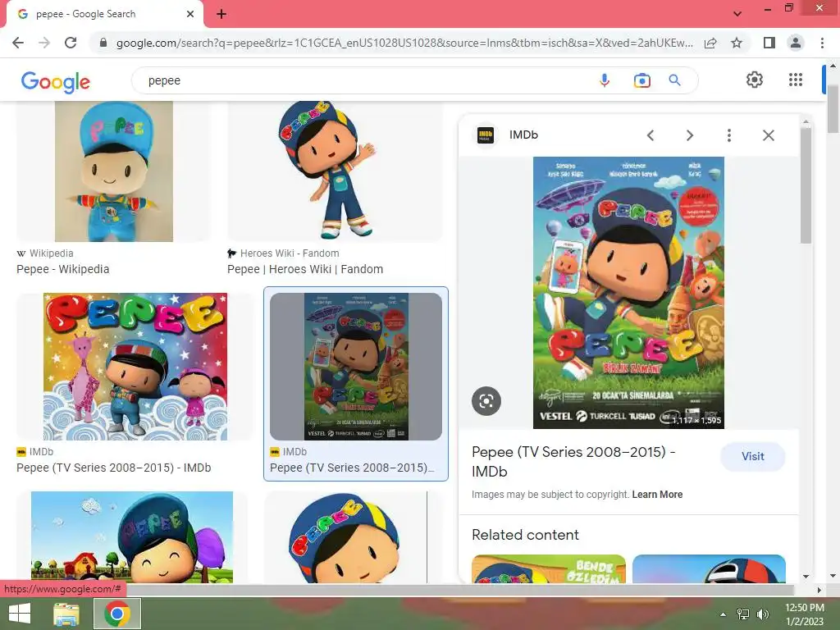This screenshot has height=630, width=840.
Task: Bookmark this page with the star
Action: point(737,43)
